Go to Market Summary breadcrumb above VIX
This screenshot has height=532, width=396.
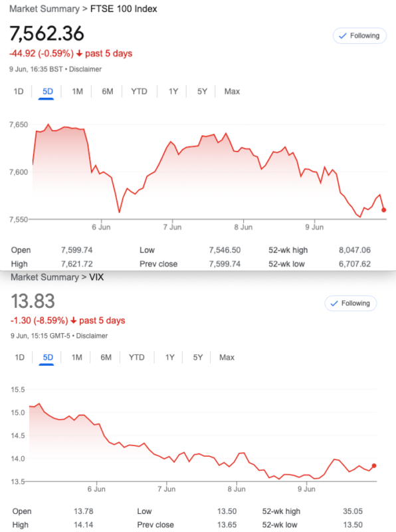(45, 277)
